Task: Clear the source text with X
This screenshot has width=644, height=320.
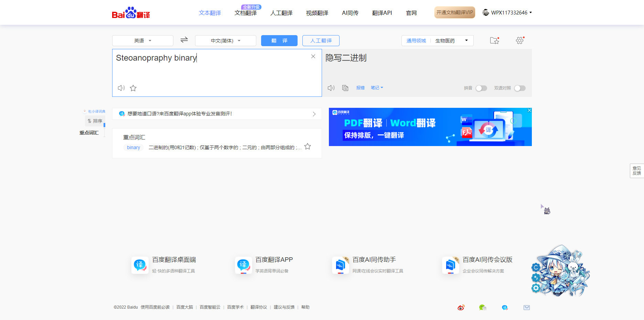Action: (x=313, y=56)
